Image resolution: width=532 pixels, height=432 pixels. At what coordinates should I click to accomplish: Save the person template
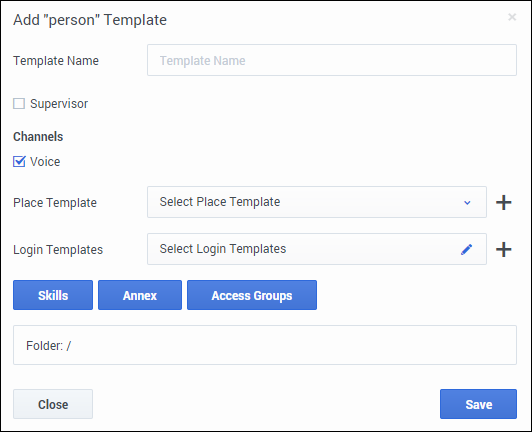coord(478,404)
